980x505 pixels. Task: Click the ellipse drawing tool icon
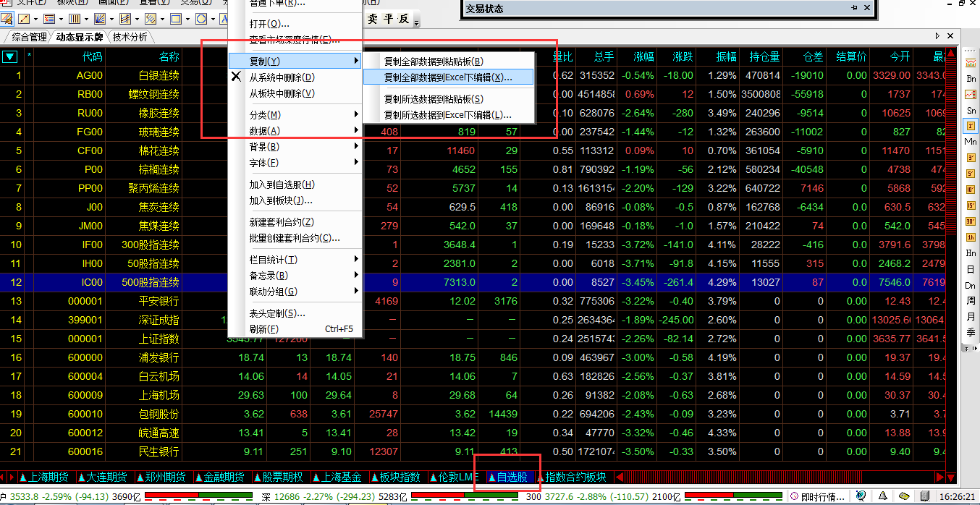click(201, 19)
